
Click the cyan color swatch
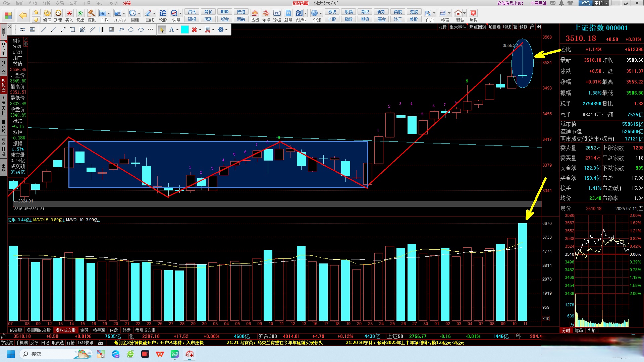[184, 30]
